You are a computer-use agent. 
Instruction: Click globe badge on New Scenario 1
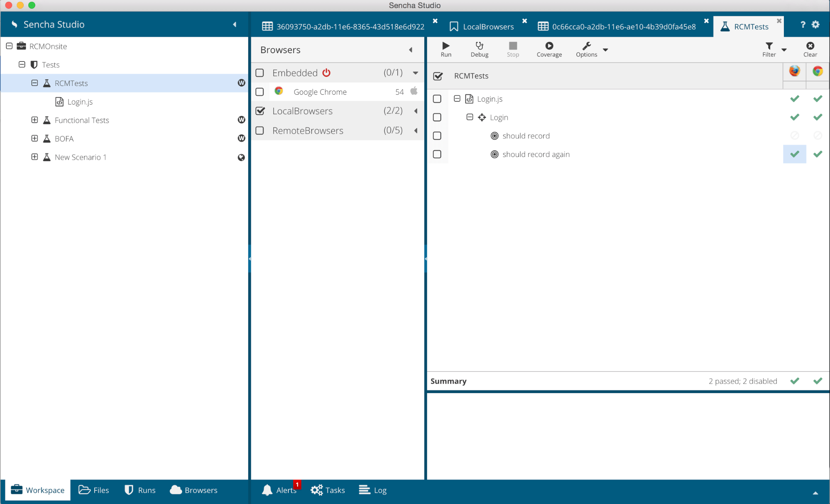(241, 157)
